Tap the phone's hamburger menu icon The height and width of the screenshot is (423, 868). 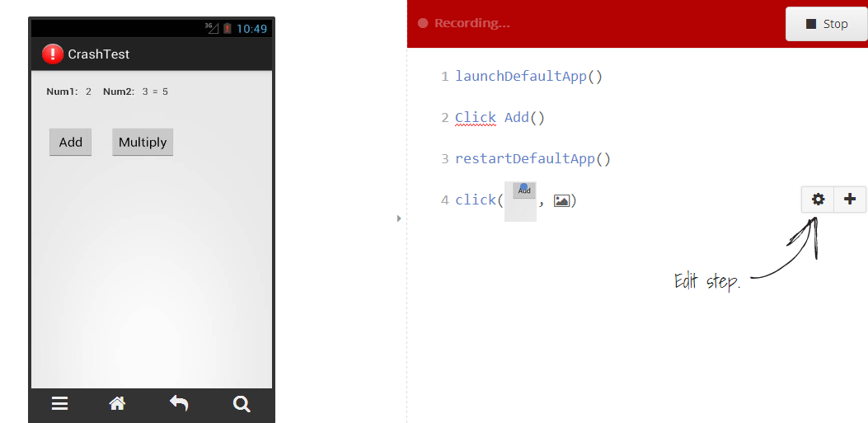(x=60, y=403)
